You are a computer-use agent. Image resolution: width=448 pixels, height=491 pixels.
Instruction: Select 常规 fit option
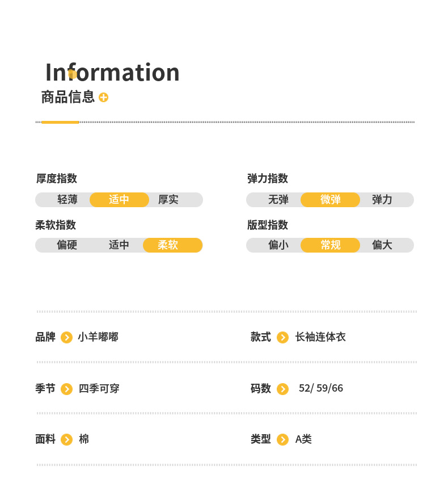pos(330,245)
